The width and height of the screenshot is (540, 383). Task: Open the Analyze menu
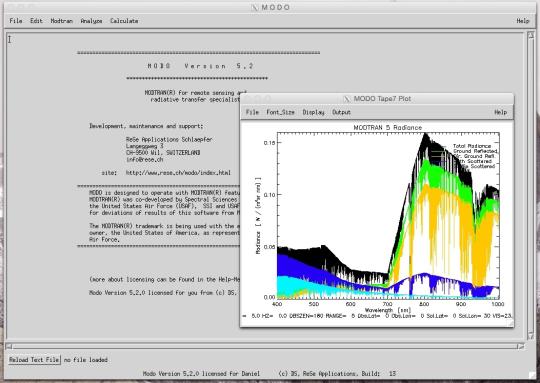pyautogui.click(x=91, y=21)
